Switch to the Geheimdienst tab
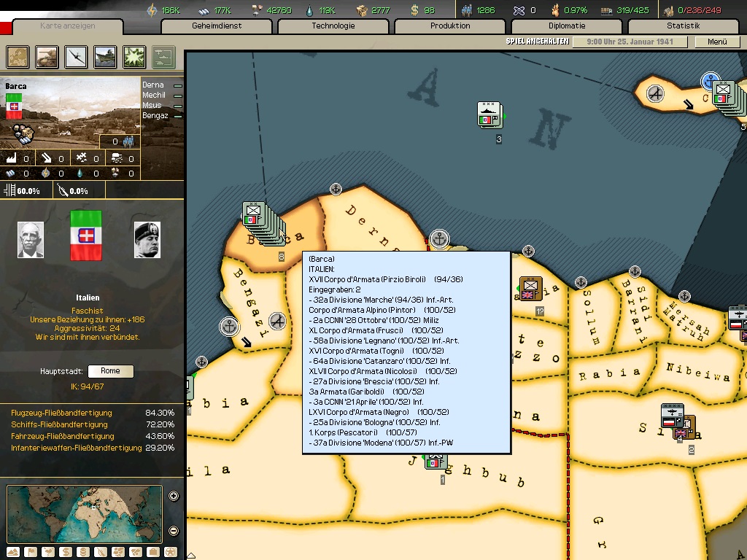The image size is (747, 560). [217, 26]
